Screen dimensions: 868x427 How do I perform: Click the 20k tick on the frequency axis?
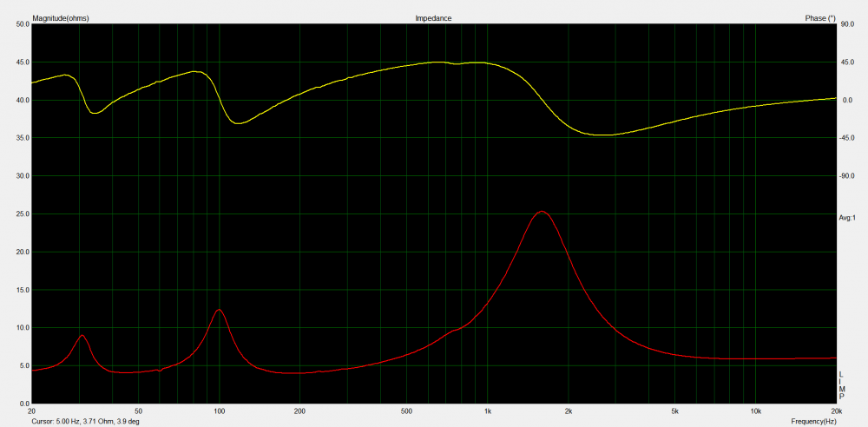tap(835, 411)
